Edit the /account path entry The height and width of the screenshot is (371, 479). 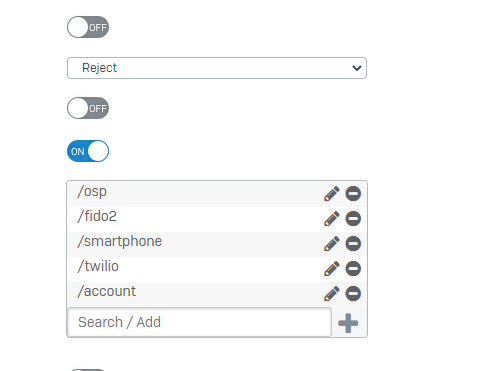coord(332,294)
